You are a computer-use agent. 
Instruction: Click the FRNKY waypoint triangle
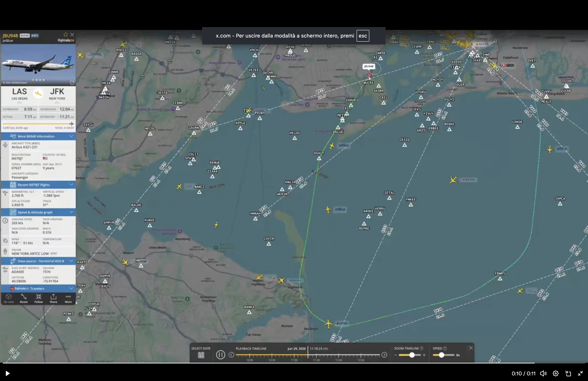pyautogui.click(x=500, y=279)
